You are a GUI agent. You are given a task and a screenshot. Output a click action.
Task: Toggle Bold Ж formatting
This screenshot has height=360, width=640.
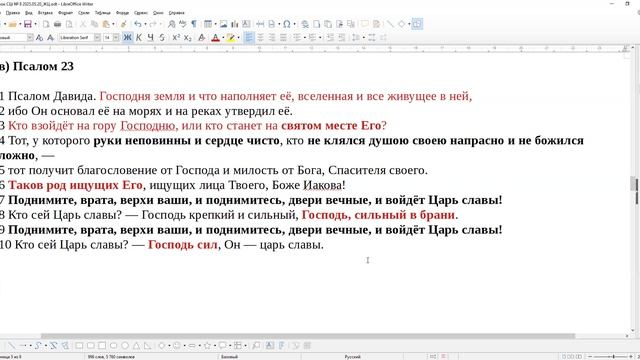pos(127,38)
